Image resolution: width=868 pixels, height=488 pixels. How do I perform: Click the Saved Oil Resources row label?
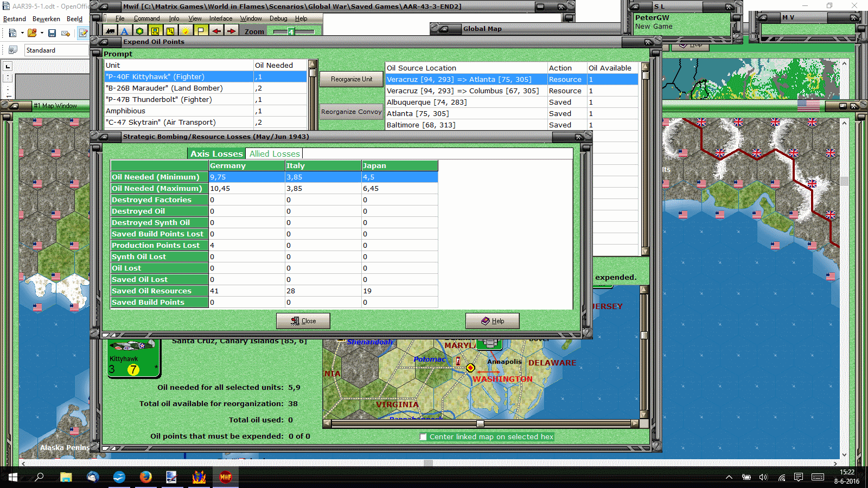[x=159, y=291]
